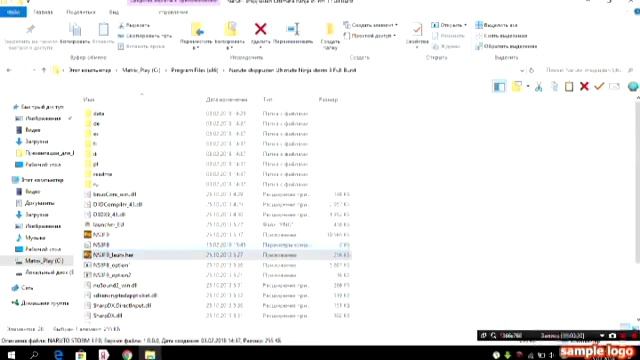The image size is (640, 360).
Task: Click the Up one level arrow
Action: [x=43, y=70]
